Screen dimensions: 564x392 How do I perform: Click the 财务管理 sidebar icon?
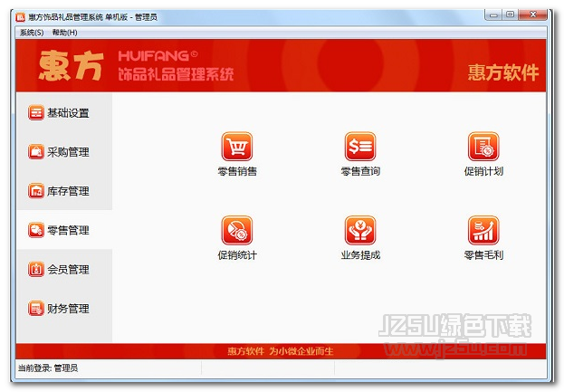pyautogui.click(x=36, y=308)
